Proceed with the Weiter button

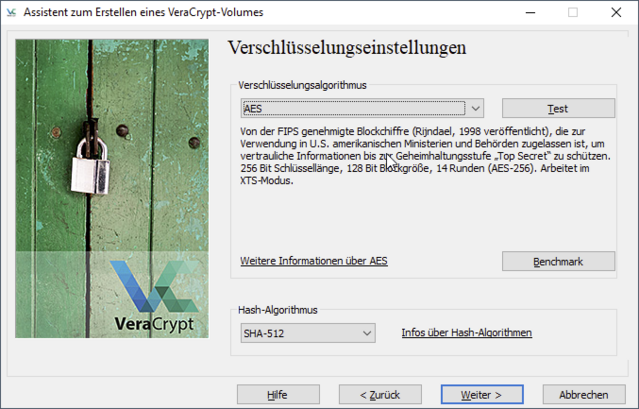[481, 394]
